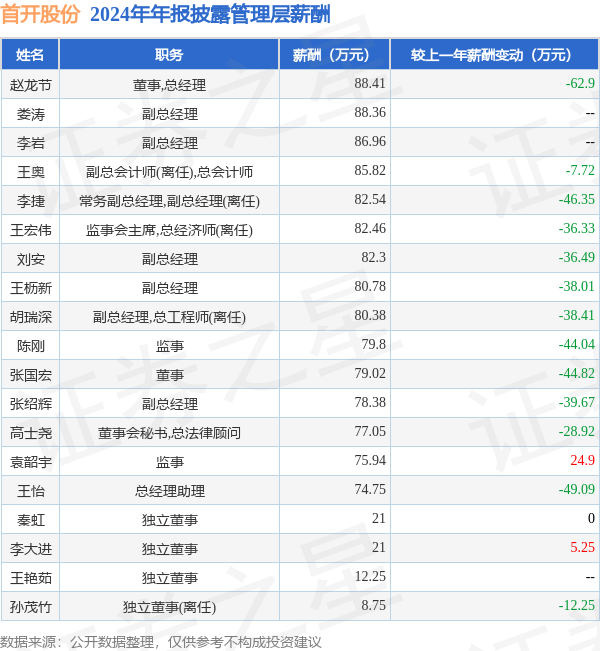Select the change value -39.67
Image resolution: width=600 pixels, height=651 pixels.
(577, 402)
